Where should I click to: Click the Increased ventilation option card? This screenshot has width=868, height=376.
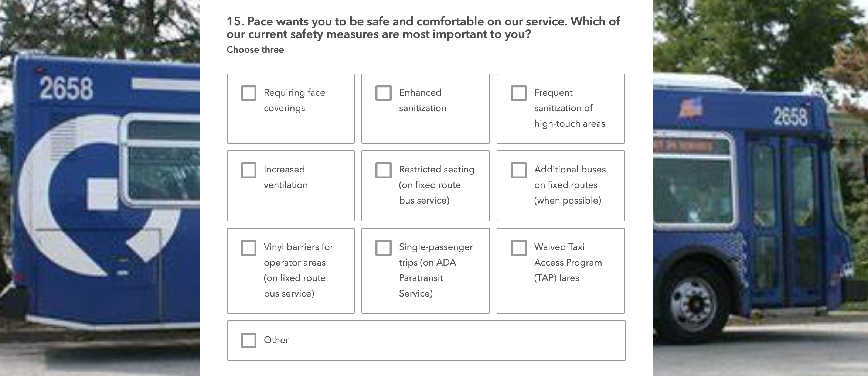pos(290,185)
